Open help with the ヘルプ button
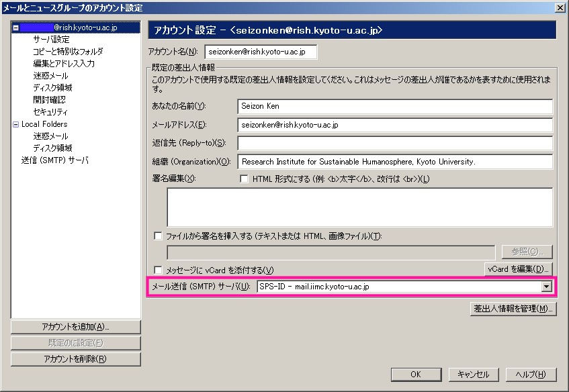Screen dimensions: 569x392 coord(531,375)
